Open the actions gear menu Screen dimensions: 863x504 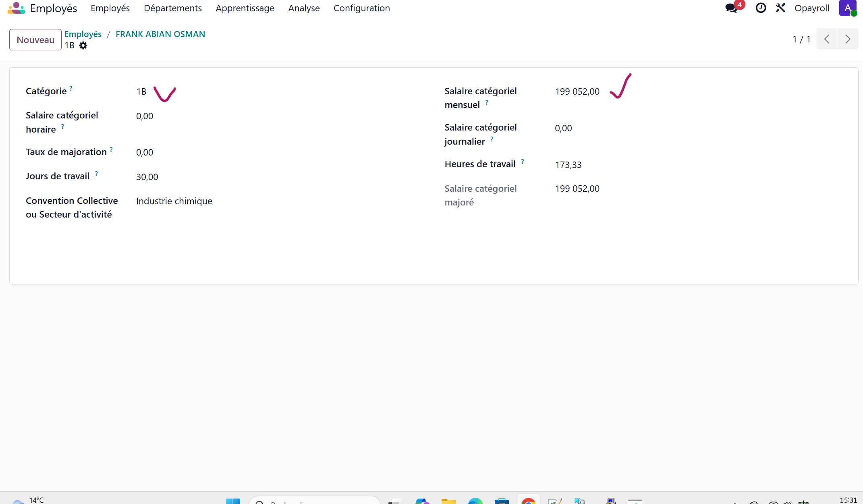(83, 46)
